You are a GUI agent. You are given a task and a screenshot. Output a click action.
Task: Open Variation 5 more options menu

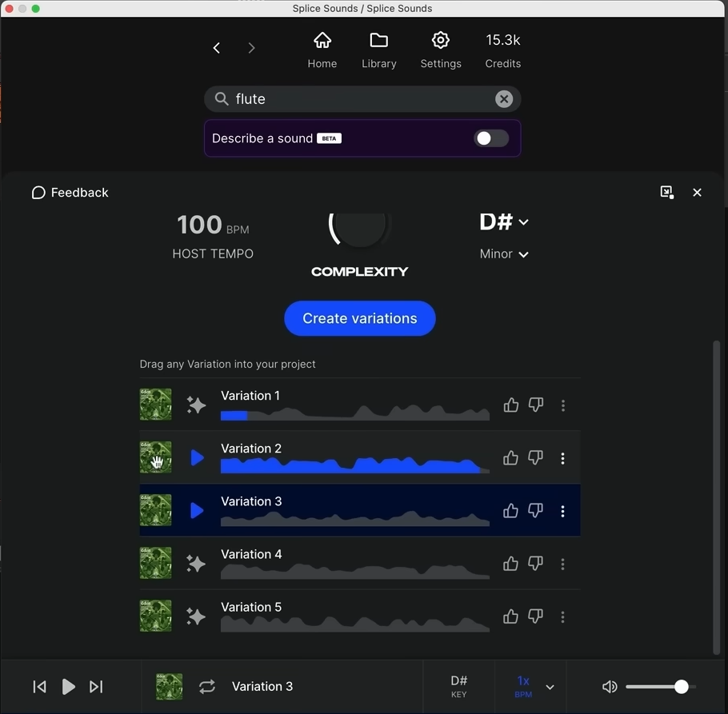(562, 617)
